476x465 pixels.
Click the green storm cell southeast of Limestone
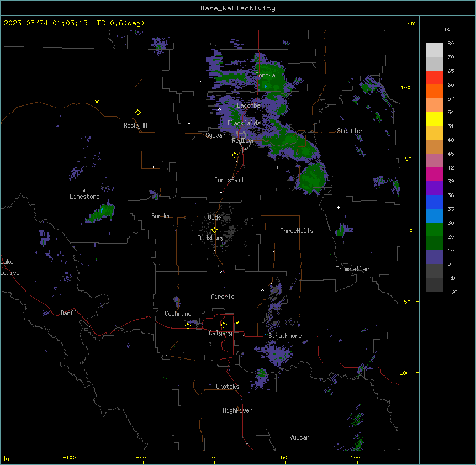coord(101,212)
